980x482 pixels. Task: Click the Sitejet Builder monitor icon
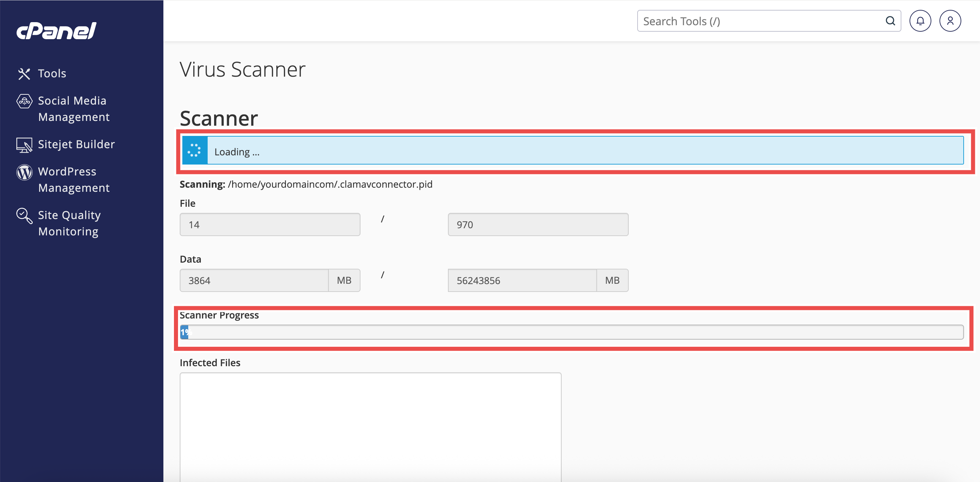24,145
